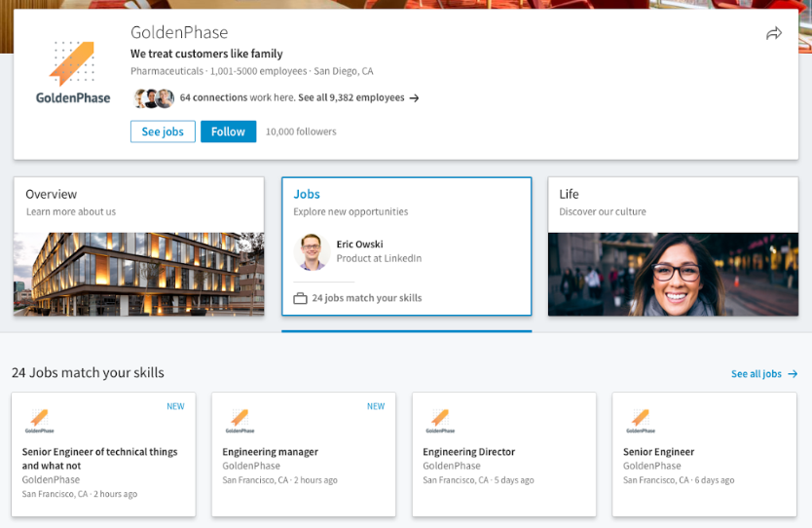Follow the GoldenPhase company
The height and width of the screenshot is (528, 812).
click(x=229, y=132)
